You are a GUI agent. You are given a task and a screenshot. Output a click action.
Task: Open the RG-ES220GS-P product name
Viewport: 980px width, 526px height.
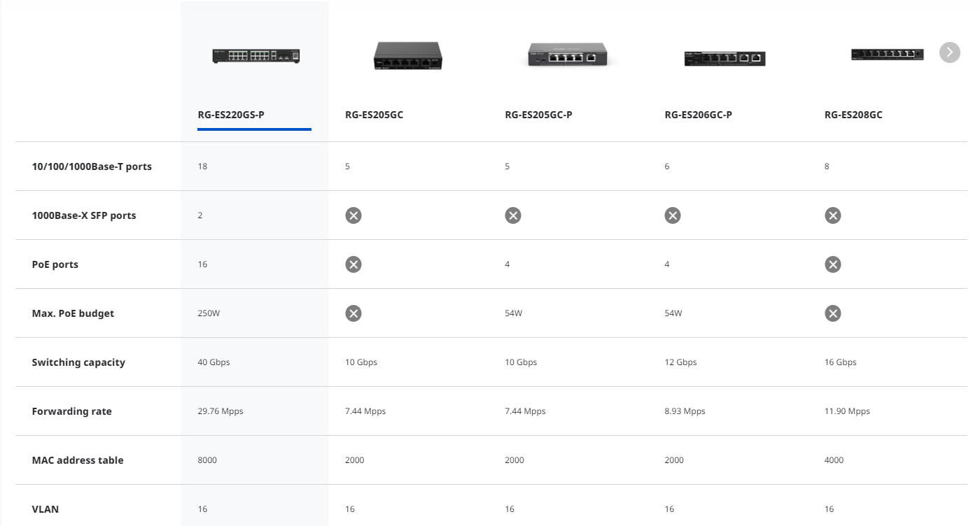[231, 115]
